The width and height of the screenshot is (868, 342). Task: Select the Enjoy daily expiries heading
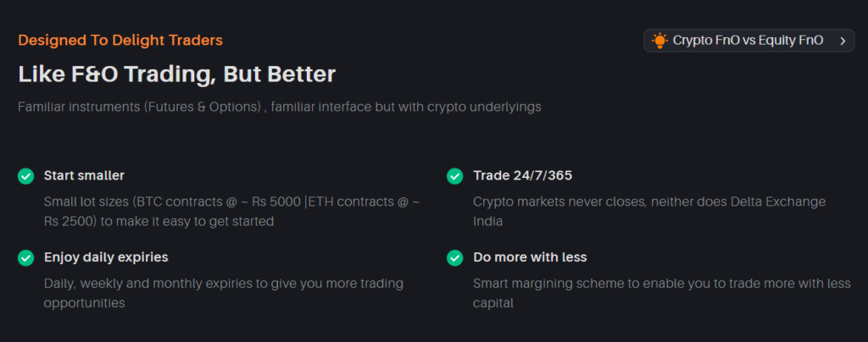pos(106,257)
